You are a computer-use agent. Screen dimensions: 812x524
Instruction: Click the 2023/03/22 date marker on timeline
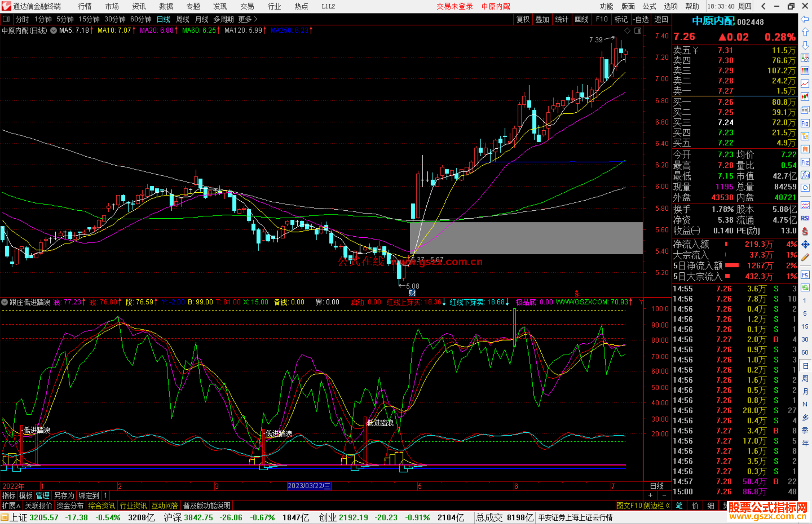309,486
